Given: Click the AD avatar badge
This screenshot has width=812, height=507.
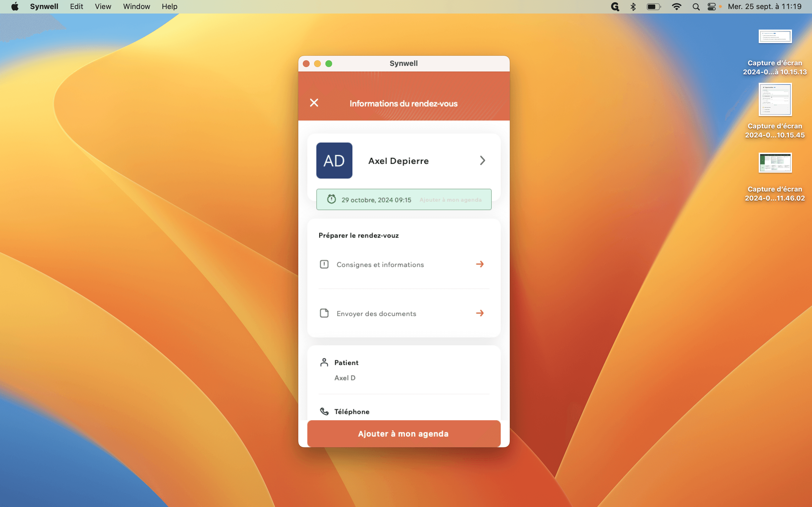Looking at the screenshot, I should tap(334, 161).
